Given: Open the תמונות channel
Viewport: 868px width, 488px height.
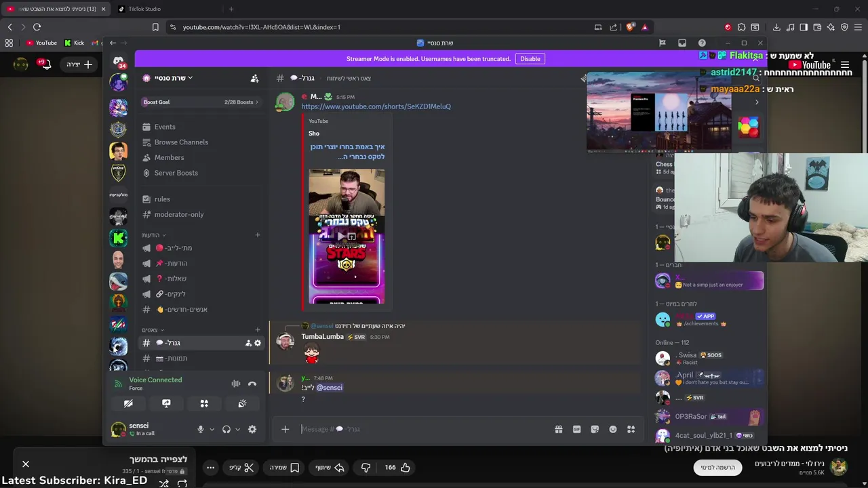Looking at the screenshot, I should [x=201, y=359].
